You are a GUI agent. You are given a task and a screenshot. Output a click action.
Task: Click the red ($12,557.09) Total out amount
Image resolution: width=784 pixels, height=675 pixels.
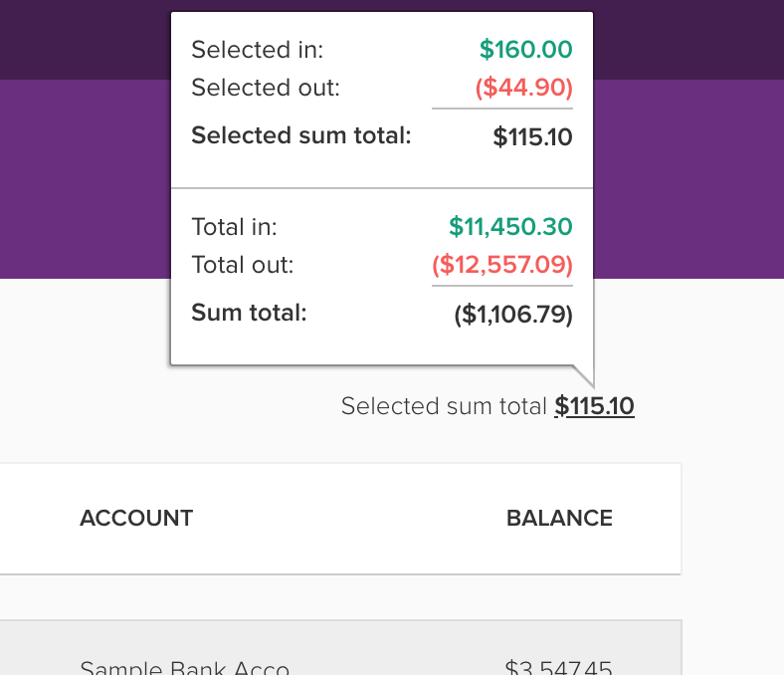point(502,266)
